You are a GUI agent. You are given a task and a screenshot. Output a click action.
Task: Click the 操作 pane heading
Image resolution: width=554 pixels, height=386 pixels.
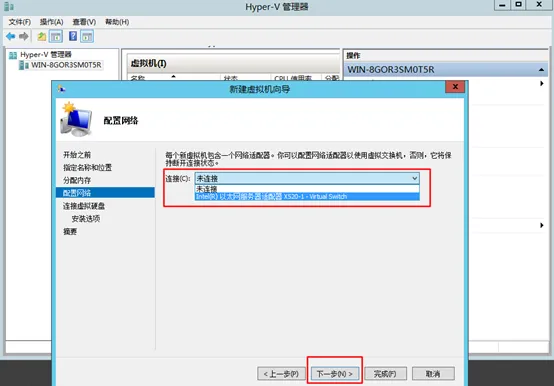tap(353, 55)
